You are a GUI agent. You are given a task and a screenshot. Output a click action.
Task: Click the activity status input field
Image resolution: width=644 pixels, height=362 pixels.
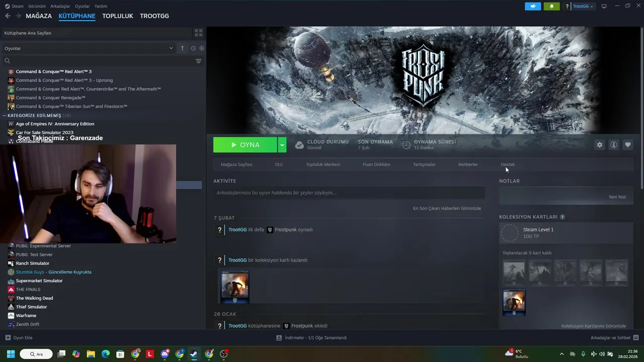349,193
